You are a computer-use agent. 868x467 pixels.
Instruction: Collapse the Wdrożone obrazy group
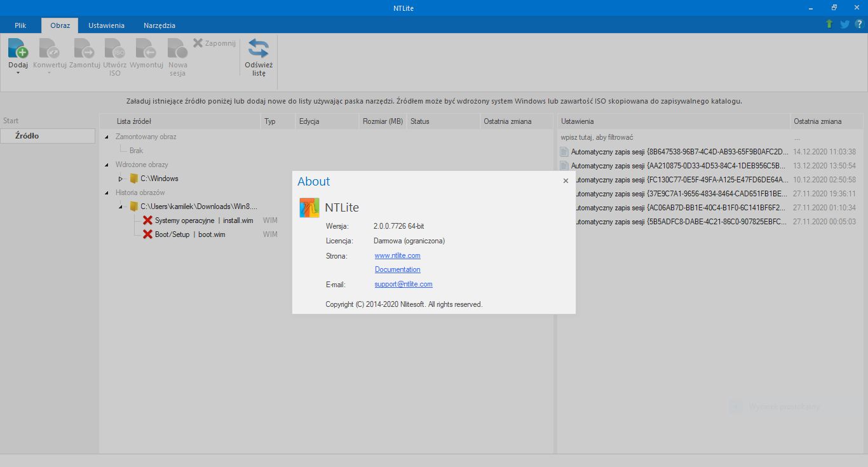(107, 165)
